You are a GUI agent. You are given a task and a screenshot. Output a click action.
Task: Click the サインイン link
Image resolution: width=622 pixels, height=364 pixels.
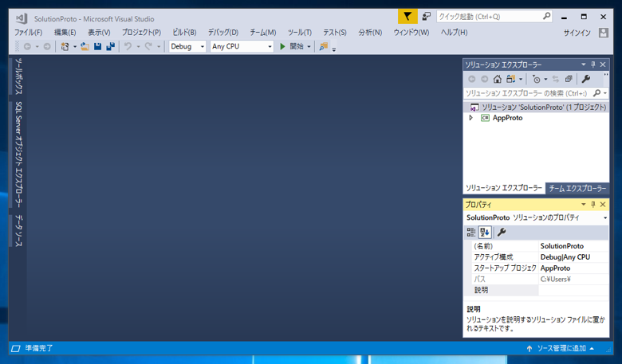[577, 33]
